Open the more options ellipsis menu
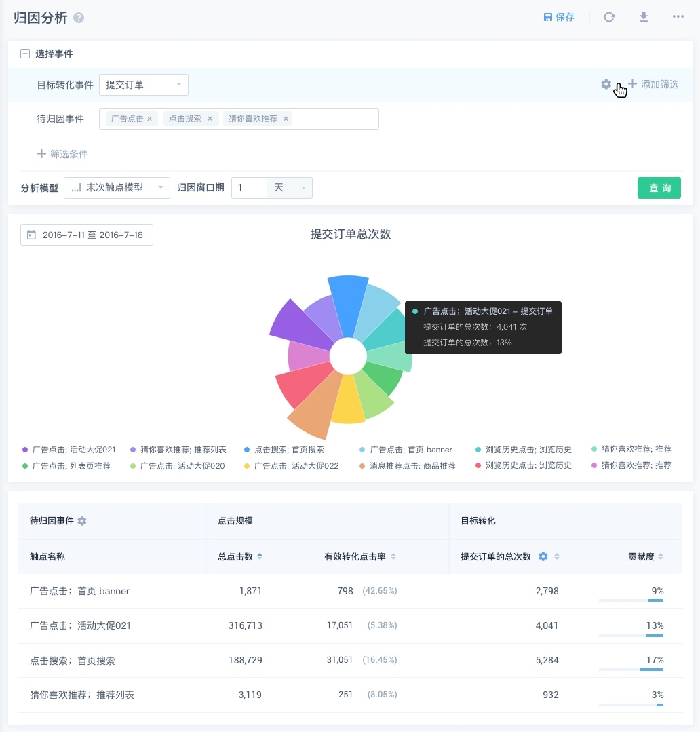This screenshot has height=732, width=700. [x=678, y=17]
